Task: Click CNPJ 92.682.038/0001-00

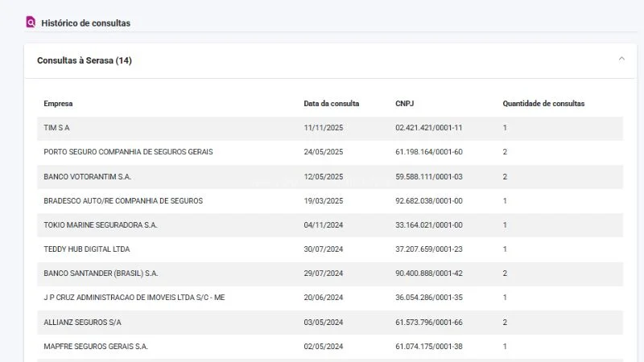Action: pos(428,200)
